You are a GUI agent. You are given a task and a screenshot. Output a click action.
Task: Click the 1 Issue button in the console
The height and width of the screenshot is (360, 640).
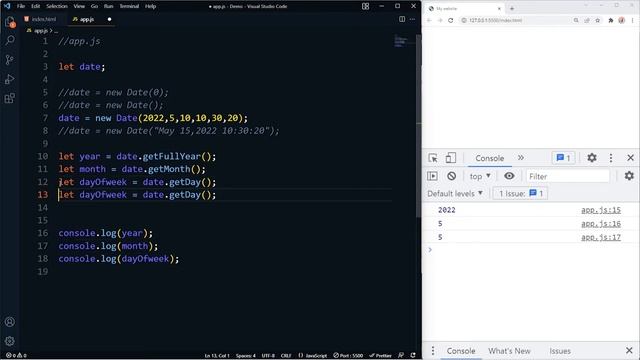click(x=520, y=193)
